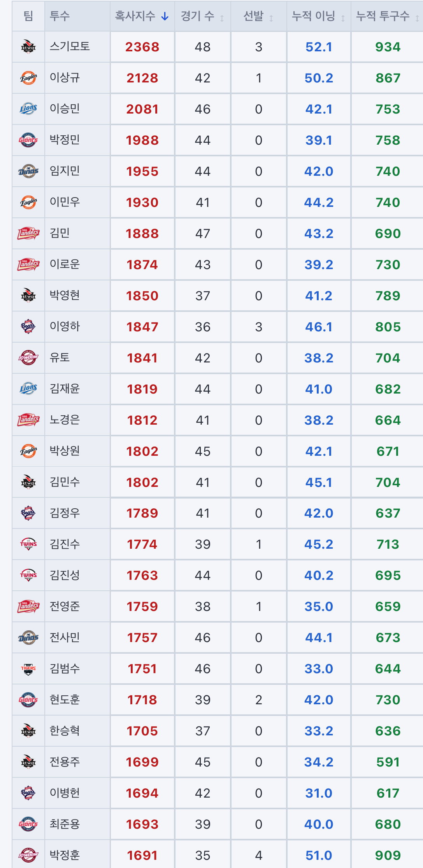Click the Eagles logo beside 이상규
Screen dimensions: 423x868
(28, 78)
